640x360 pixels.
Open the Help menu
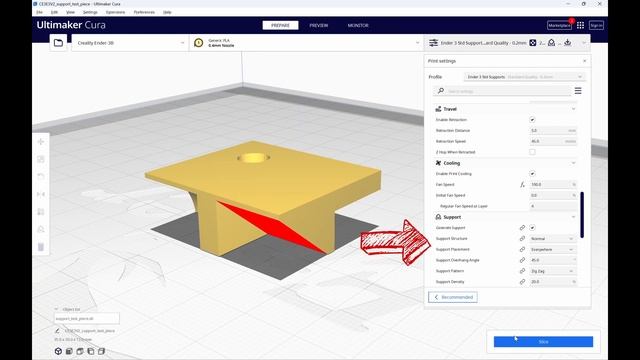tap(167, 12)
